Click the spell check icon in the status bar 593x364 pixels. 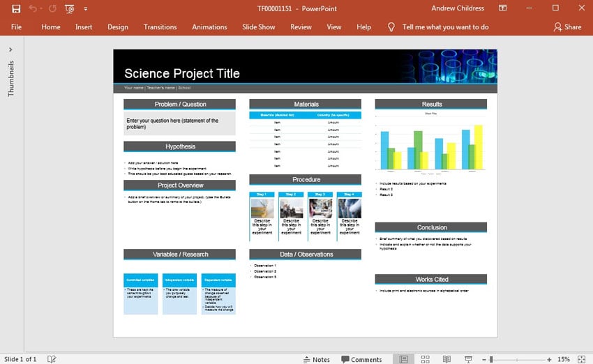[x=52, y=359]
